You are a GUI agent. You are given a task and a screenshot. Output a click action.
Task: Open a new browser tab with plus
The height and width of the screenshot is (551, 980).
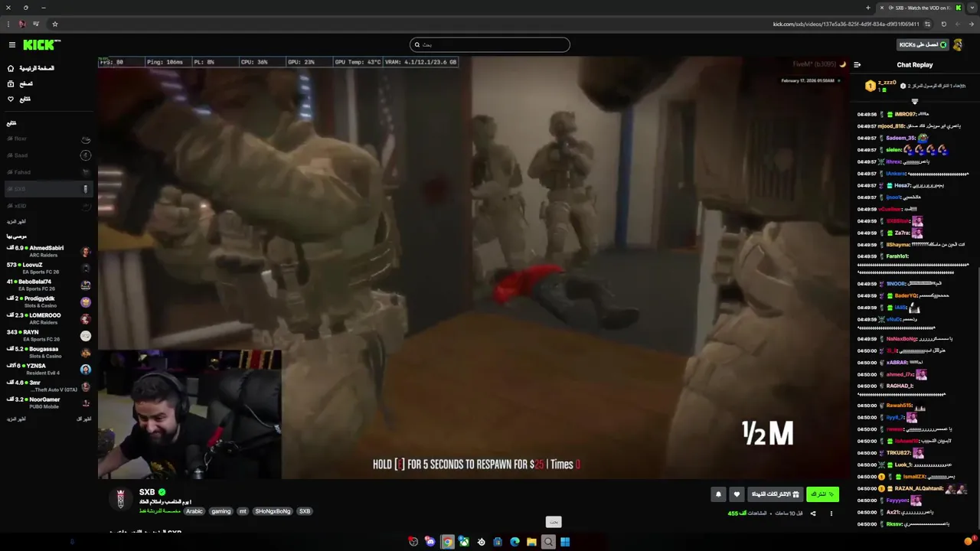[x=867, y=8]
